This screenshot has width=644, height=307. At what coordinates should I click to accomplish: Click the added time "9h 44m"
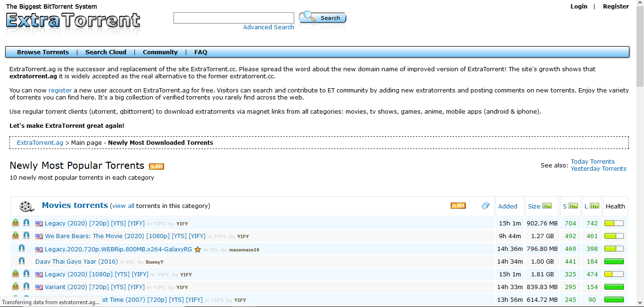(511, 236)
